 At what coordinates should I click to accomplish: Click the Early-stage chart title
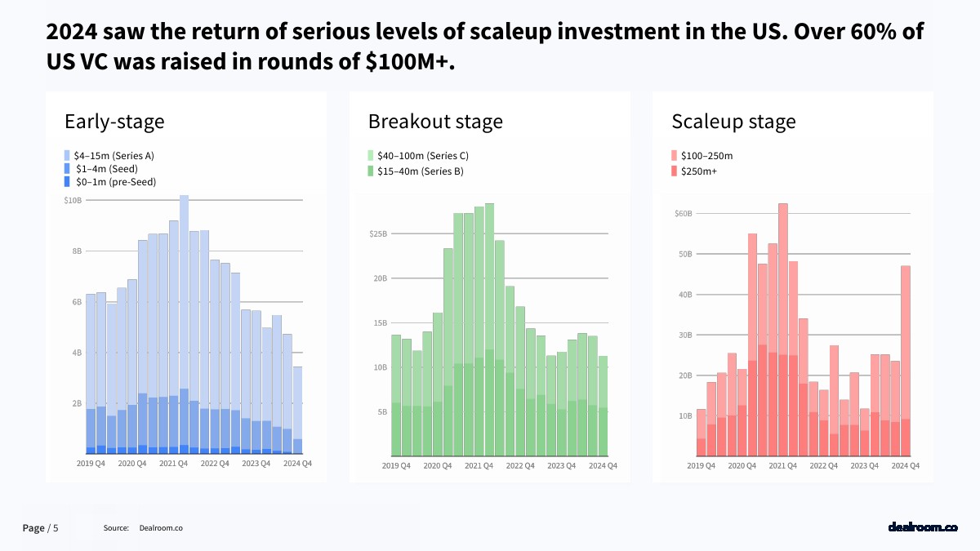click(x=114, y=122)
